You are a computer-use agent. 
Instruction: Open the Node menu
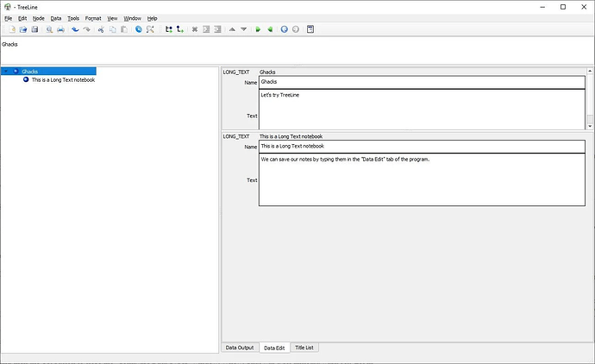(x=38, y=18)
